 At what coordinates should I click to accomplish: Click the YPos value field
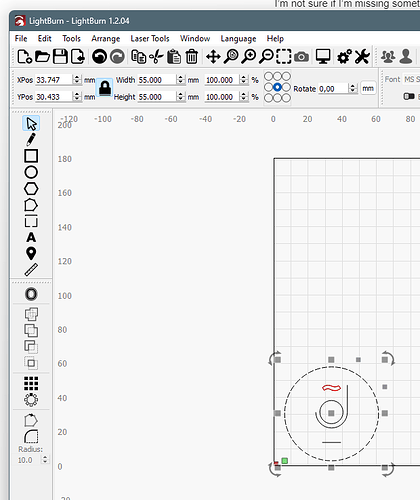(x=54, y=97)
